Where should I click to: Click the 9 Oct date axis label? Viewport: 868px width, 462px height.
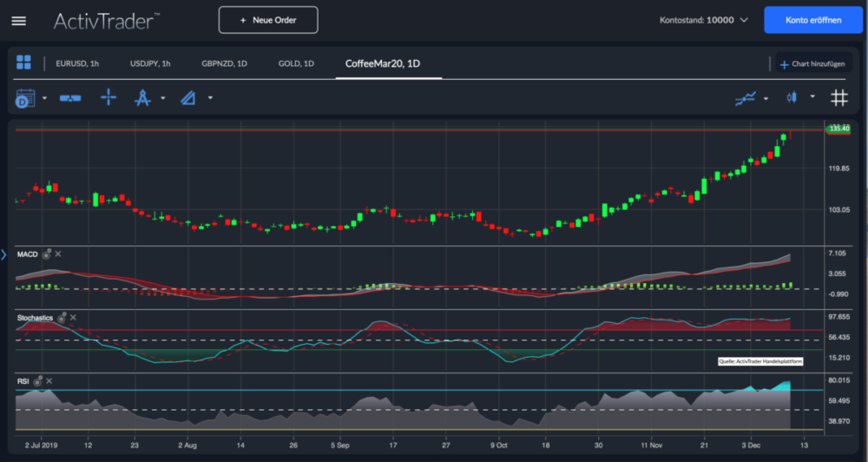coord(498,445)
